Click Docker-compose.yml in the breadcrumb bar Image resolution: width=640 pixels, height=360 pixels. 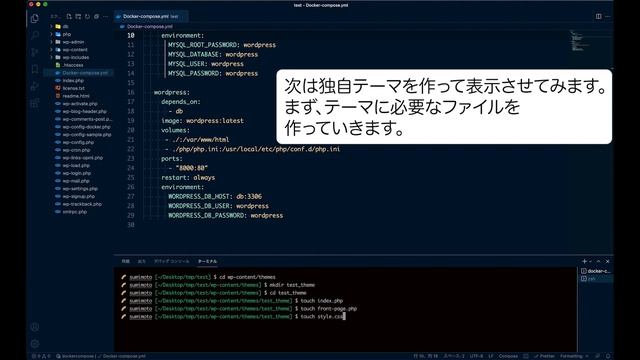coord(149,27)
